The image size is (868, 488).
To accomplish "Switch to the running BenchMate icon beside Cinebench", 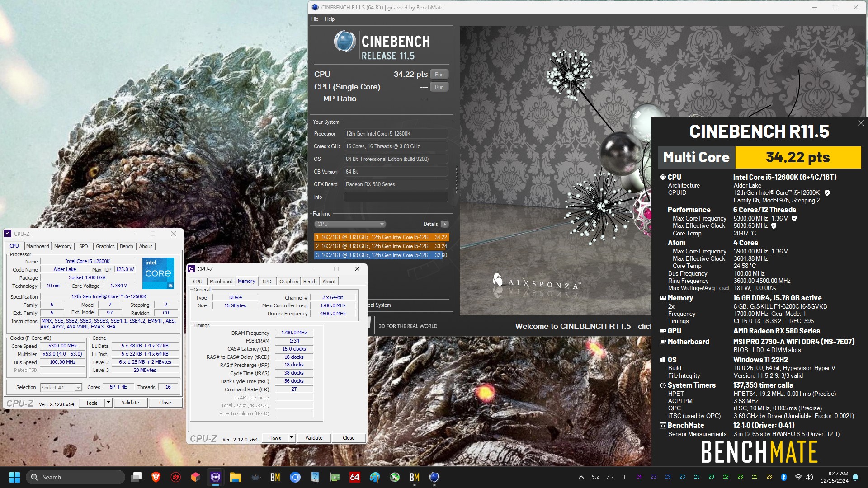I will click(415, 477).
